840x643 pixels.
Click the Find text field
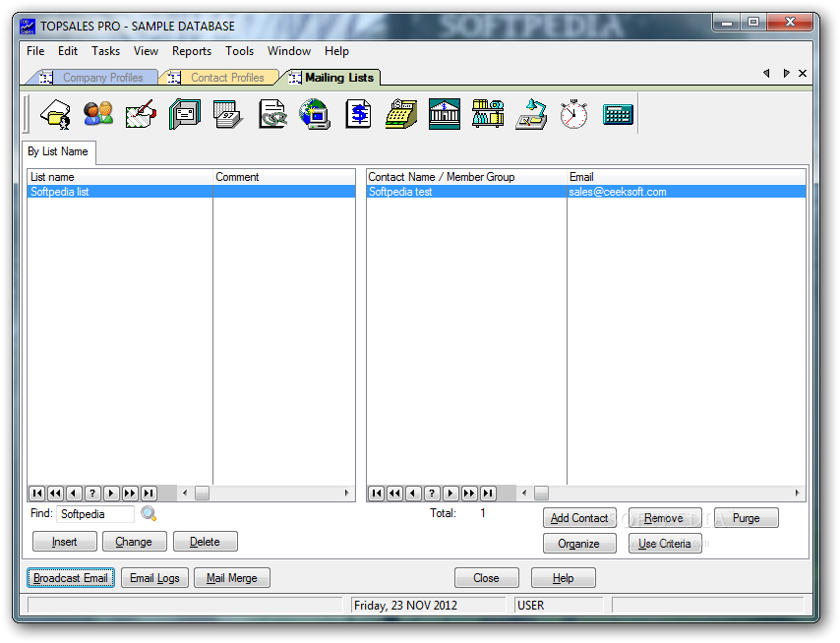pos(95,514)
